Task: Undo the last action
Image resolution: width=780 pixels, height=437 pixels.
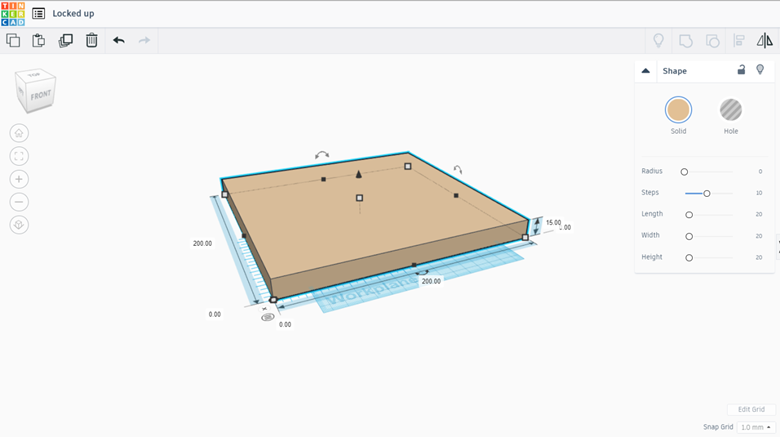Action: click(118, 40)
